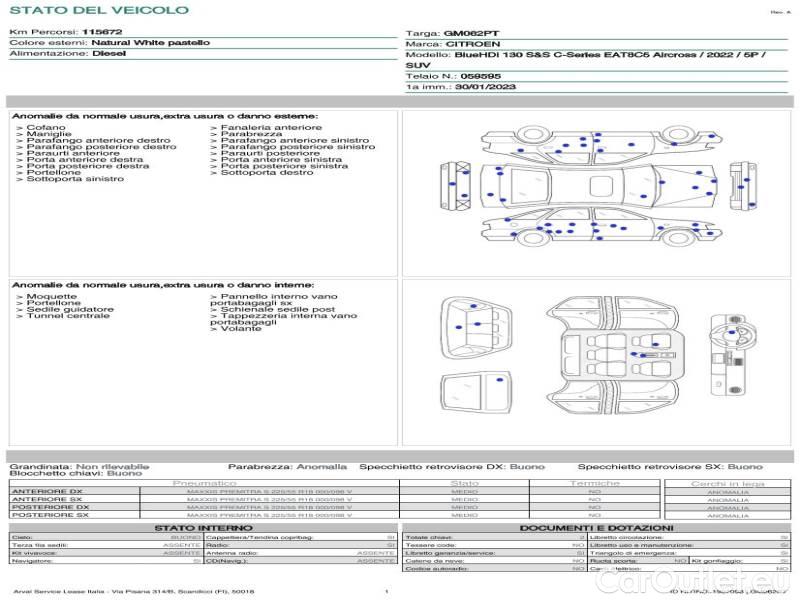Select the Targa value GM062PT
This screenshot has height=600, width=800.
pyautogui.click(x=471, y=34)
